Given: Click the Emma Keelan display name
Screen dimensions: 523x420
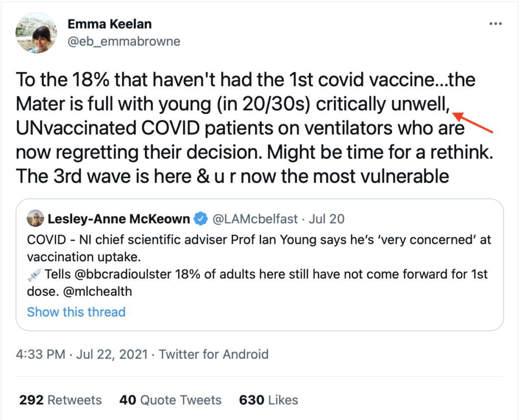Looking at the screenshot, I should coord(109,24).
